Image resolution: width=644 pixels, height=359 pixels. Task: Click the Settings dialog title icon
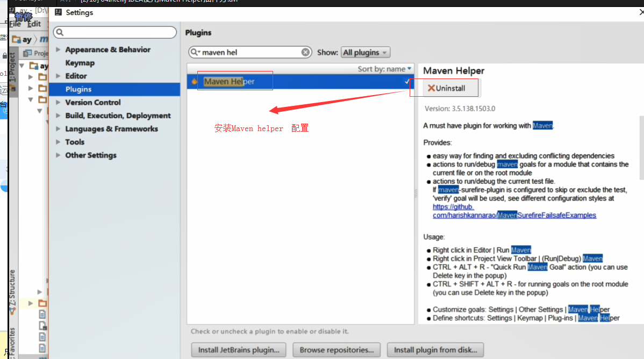tap(58, 12)
